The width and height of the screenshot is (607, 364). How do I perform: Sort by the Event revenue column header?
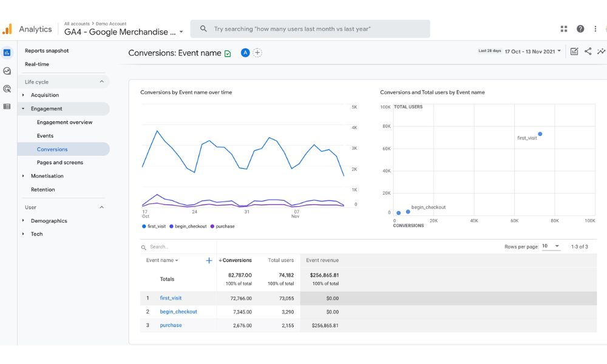pos(322,260)
